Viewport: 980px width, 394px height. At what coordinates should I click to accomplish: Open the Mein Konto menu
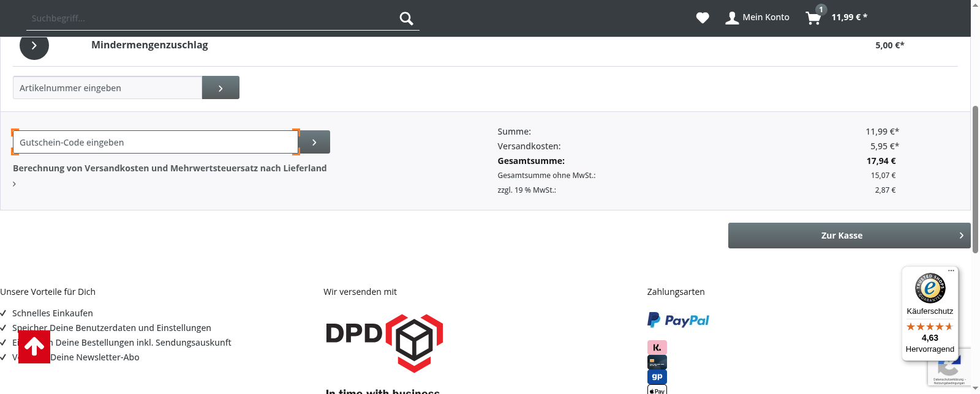click(757, 18)
